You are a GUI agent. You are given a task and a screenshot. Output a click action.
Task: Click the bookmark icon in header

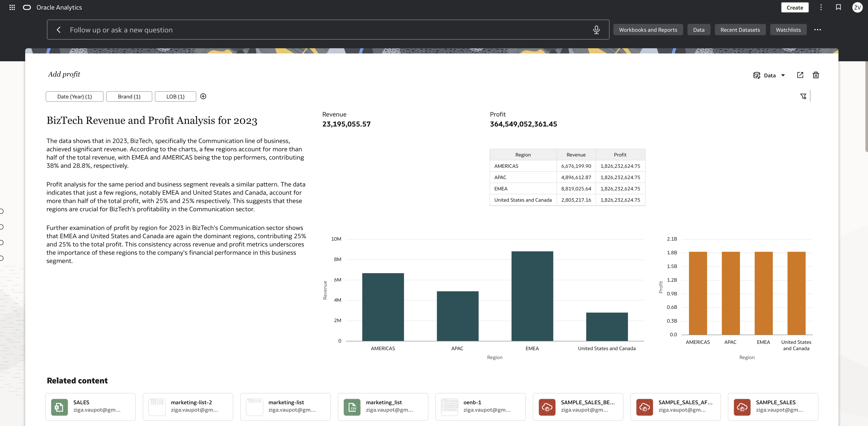[838, 7]
